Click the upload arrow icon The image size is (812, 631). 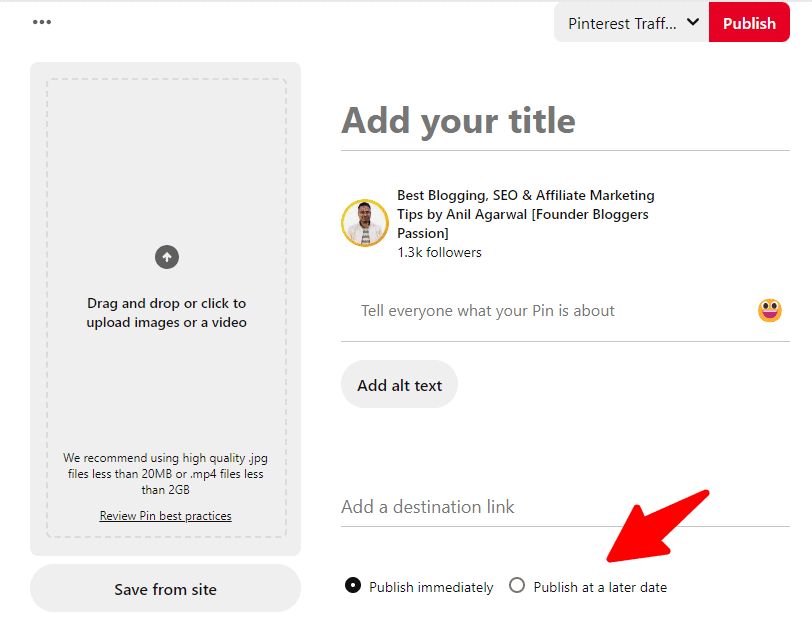[x=166, y=258]
